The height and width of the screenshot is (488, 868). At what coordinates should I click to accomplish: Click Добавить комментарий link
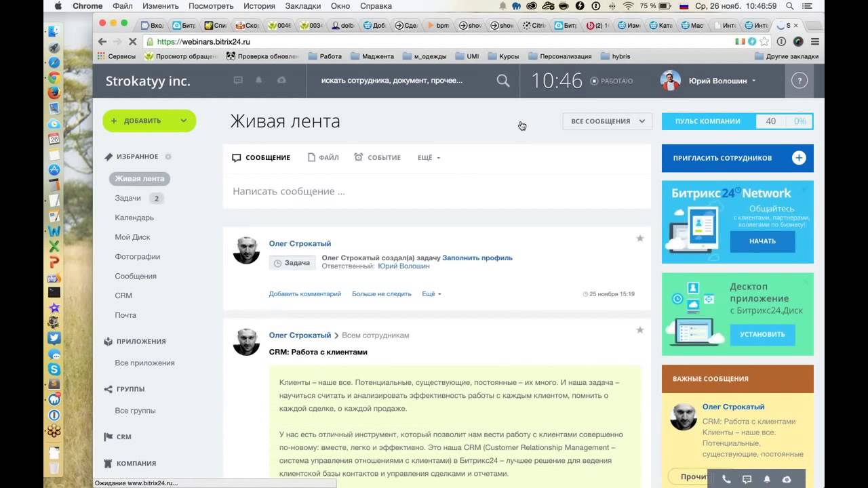pyautogui.click(x=305, y=294)
